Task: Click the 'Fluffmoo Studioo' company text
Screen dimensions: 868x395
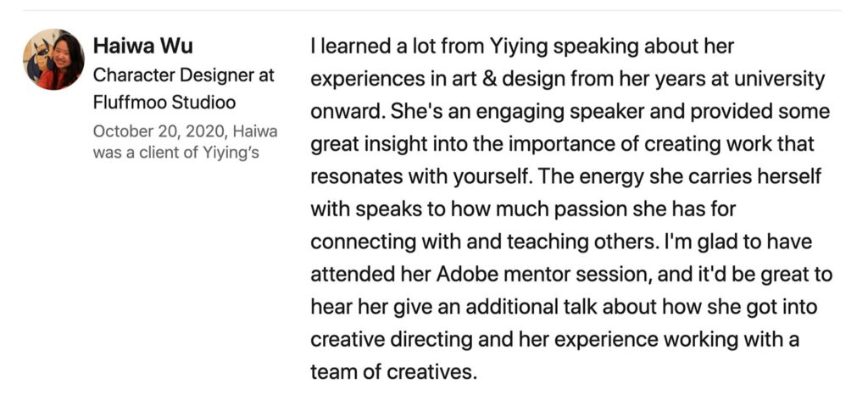Action: (164, 103)
